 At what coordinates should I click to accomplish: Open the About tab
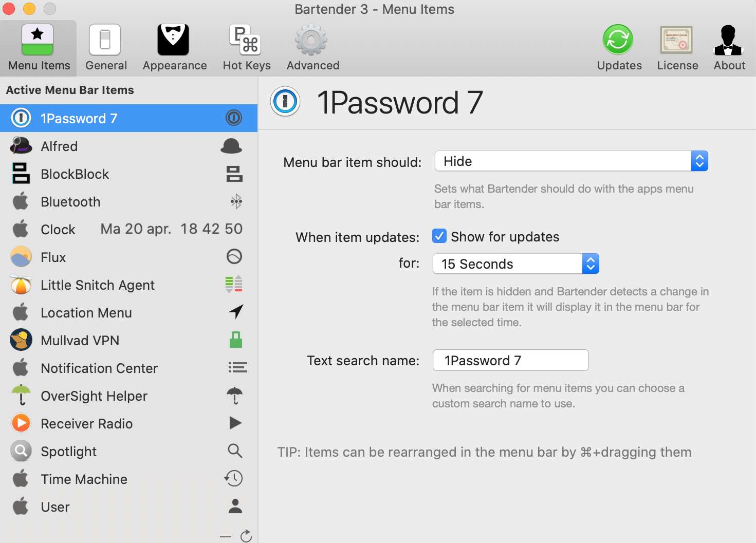tap(729, 48)
